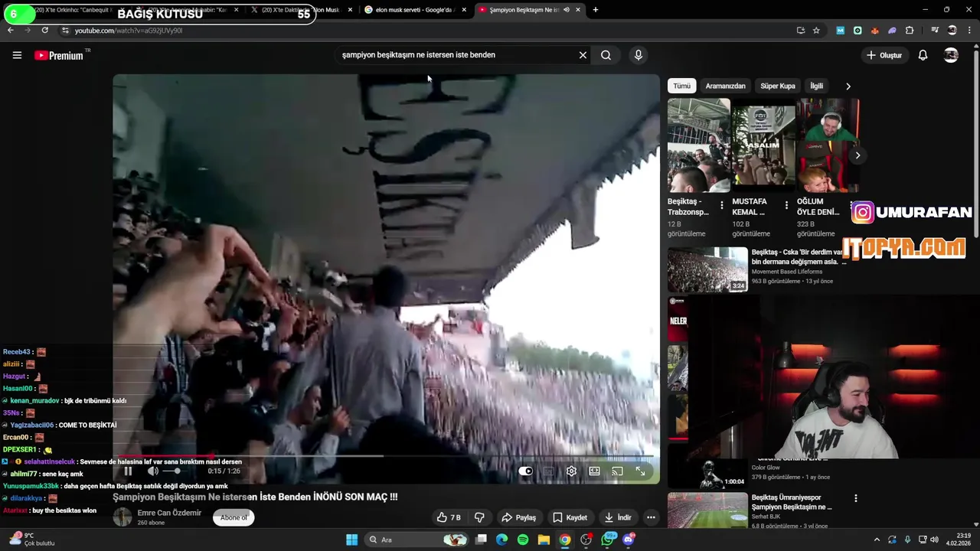Adjust the video volume slider
This screenshot has height=551, width=980.
click(x=174, y=471)
